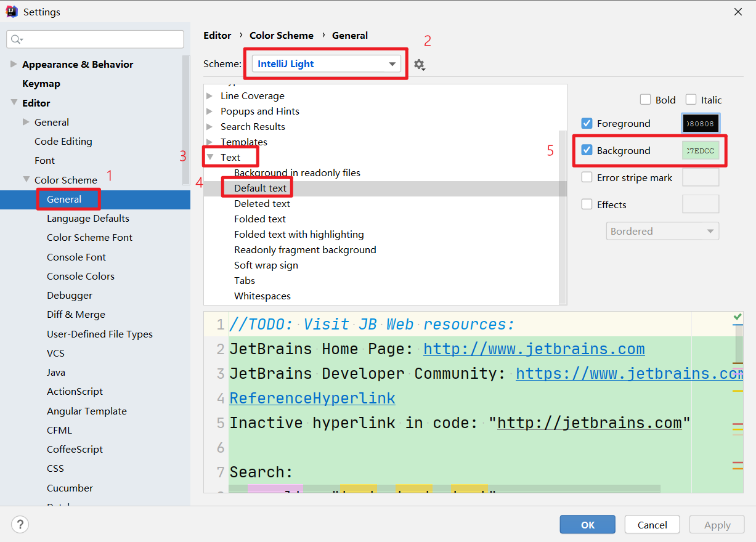
Task: Uncheck the Foreground checkbox
Action: [587, 123]
